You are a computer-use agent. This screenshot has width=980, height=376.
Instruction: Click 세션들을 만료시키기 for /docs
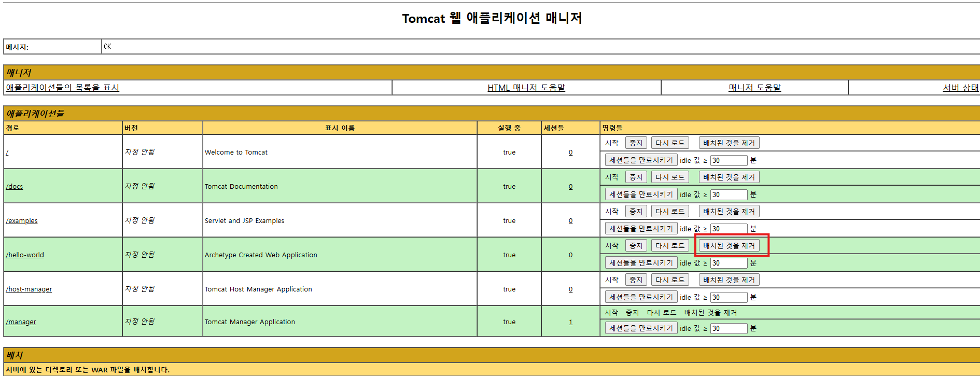point(641,194)
